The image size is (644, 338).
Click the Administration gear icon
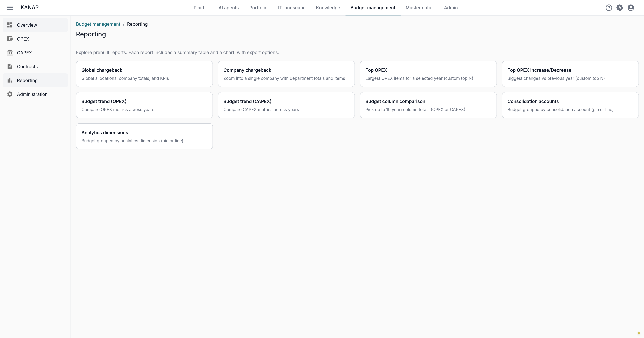point(10,94)
